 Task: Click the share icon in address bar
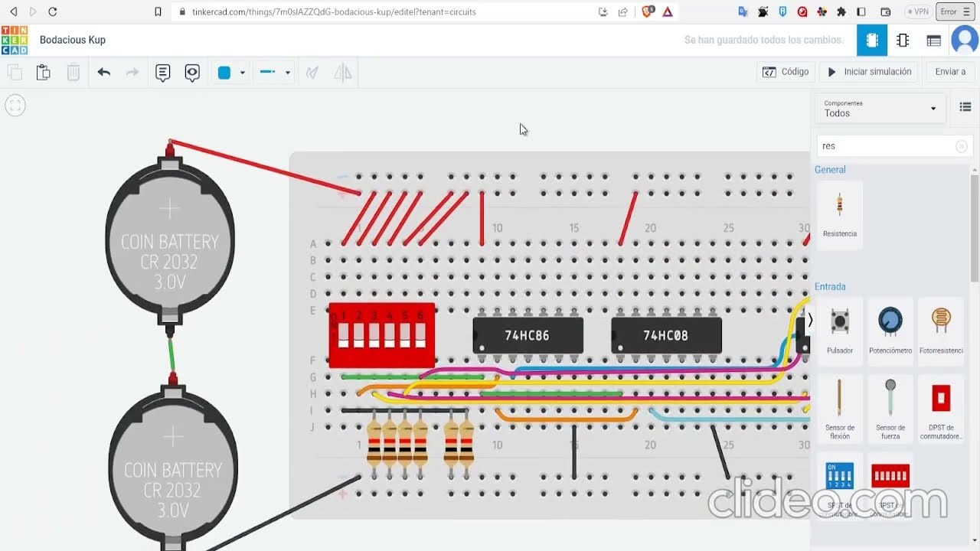point(622,11)
